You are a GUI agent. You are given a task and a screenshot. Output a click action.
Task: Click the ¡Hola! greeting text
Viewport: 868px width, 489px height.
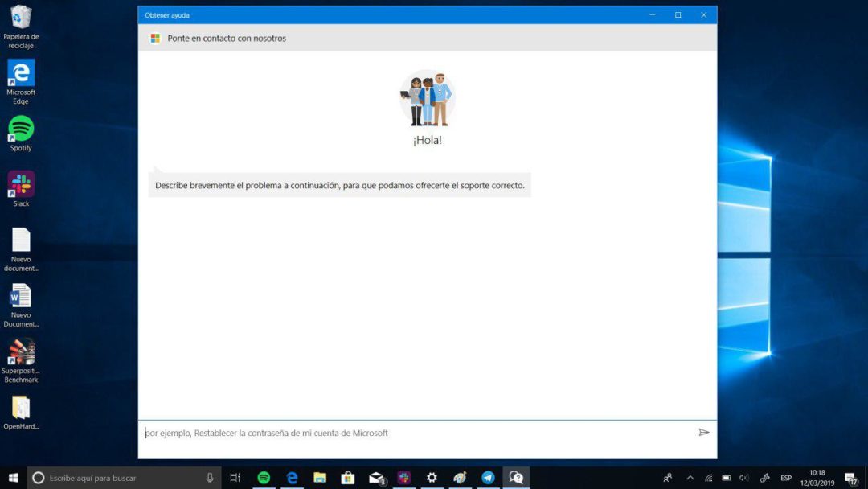point(428,140)
